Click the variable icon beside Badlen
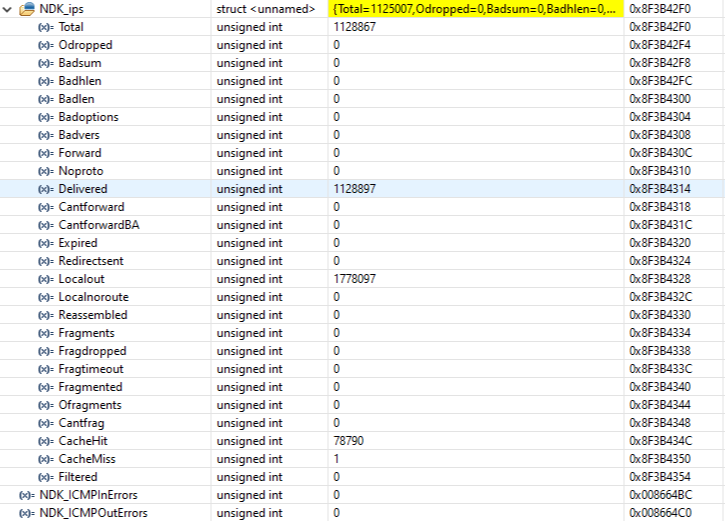 (x=46, y=99)
